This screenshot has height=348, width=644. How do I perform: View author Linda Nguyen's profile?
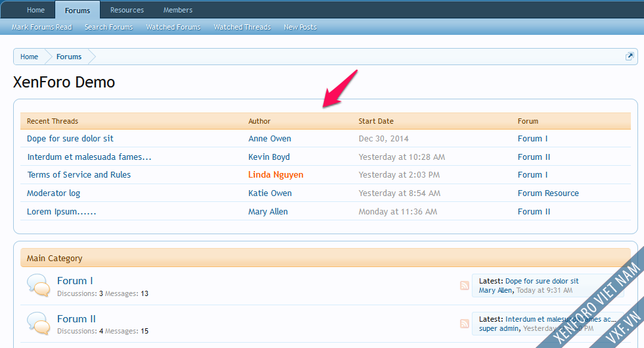click(275, 175)
